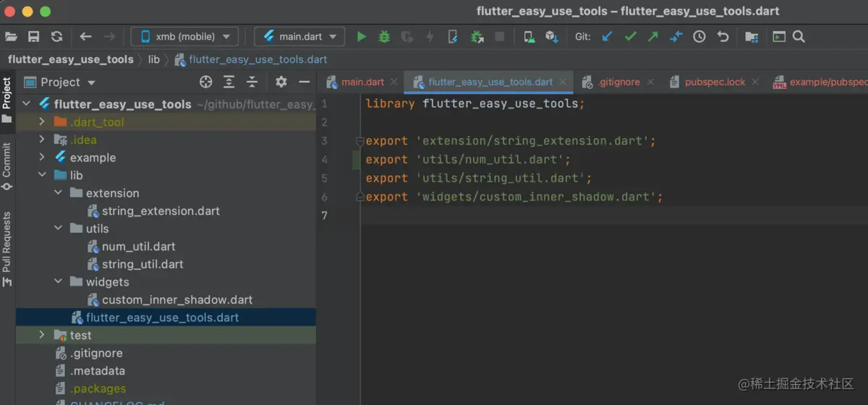
Task: Expand the .dart_tool folder
Action: 42,121
